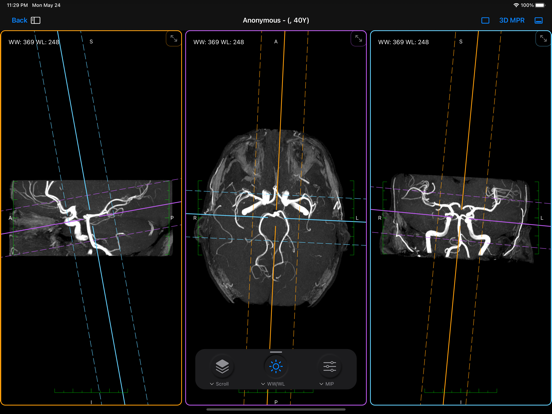The image size is (552, 414).
Task: Select the WW/WL brightness tool
Action: [276, 366]
